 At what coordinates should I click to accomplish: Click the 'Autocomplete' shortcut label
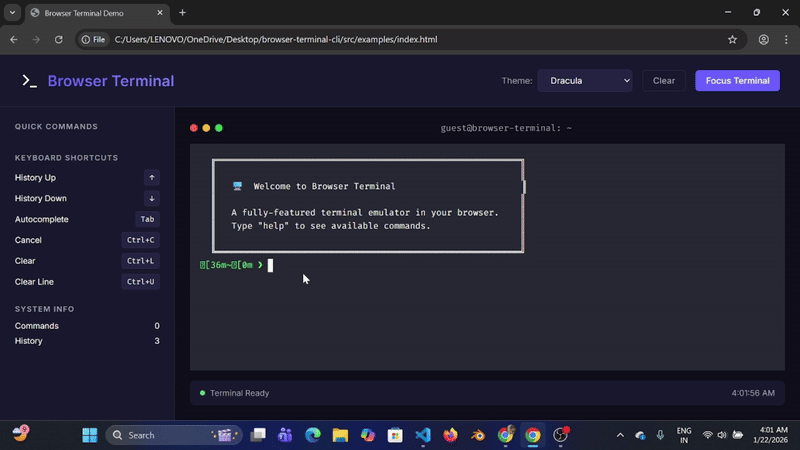[x=41, y=219]
